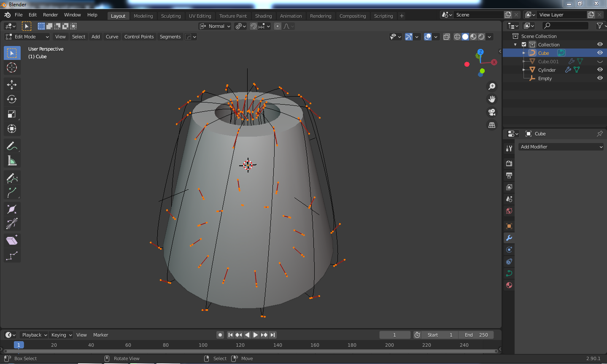Screen dimensions: 607x364
Task: Toggle X-Ray mode
Action: 447,37
